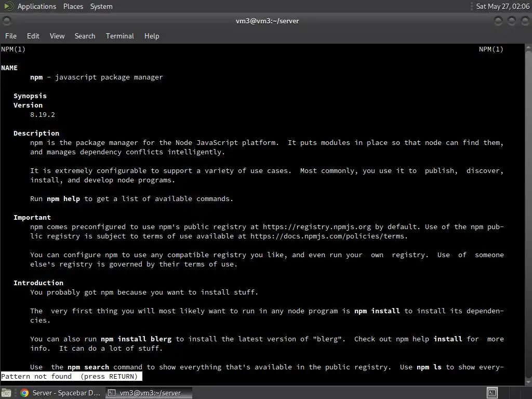Click 'npm - javascript package manager' line

point(96,77)
